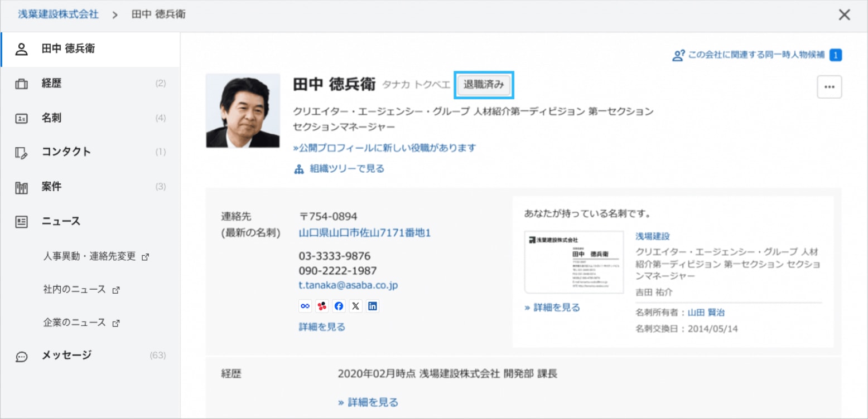
Task: Open 人事異動・連絡先変更 news link
Action: tap(96, 257)
